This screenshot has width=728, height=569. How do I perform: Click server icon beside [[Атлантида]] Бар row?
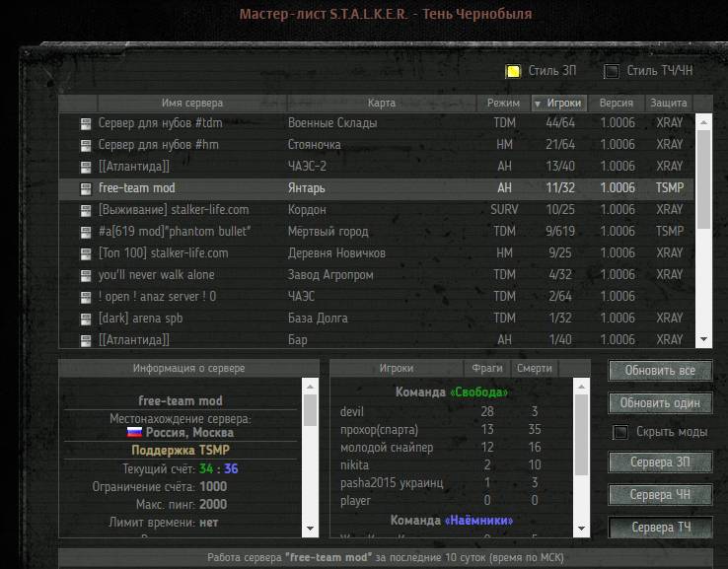pos(86,340)
